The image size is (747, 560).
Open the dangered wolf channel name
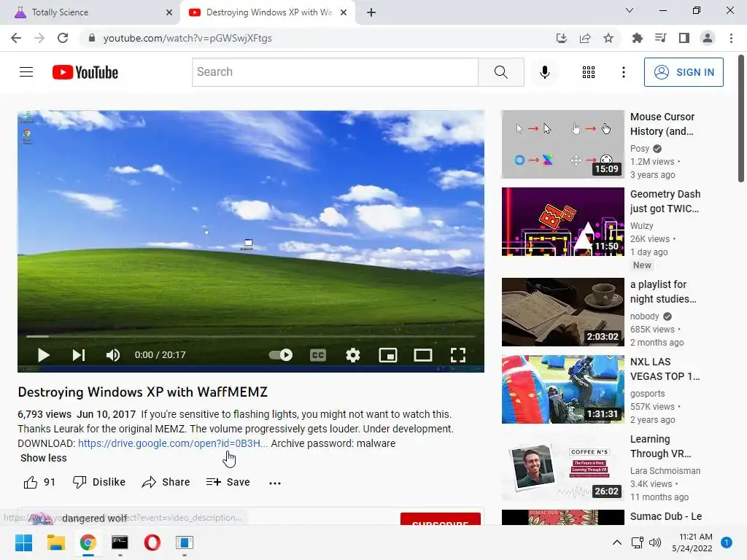tap(94, 518)
